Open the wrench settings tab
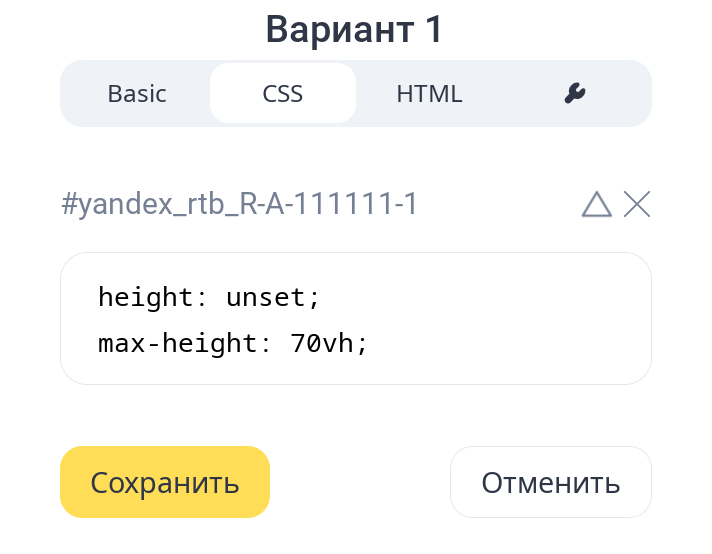The height and width of the screenshot is (554, 712). click(574, 94)
